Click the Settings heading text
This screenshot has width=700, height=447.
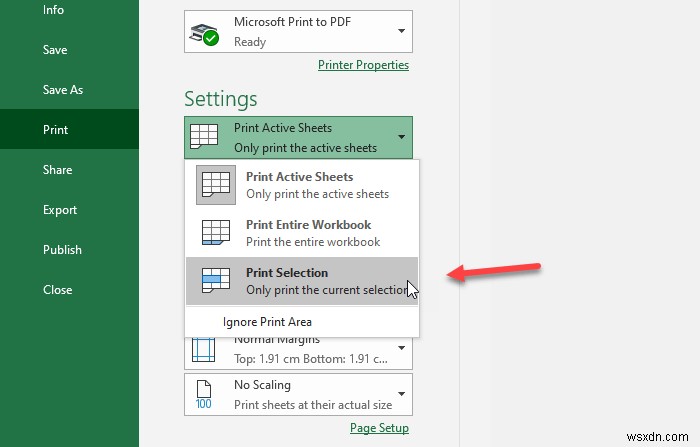221,99
